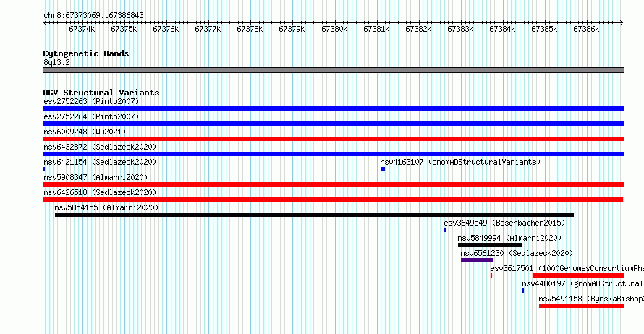
Task: Click the 67382k ruler tick label
Action: point(418,29)
